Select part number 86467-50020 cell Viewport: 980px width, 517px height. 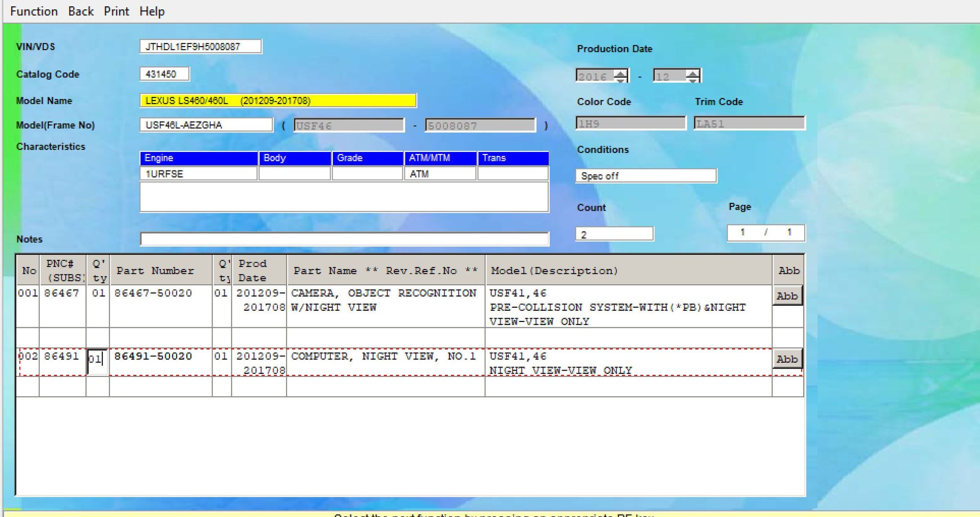pyautogui.click(x=153, y=294)
